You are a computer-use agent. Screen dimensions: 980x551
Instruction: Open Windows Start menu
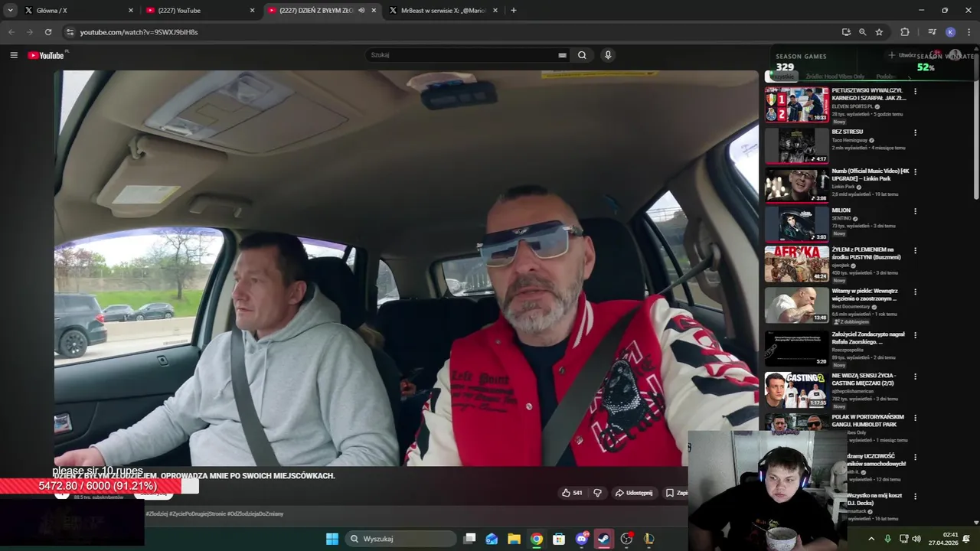pos(332,539)
